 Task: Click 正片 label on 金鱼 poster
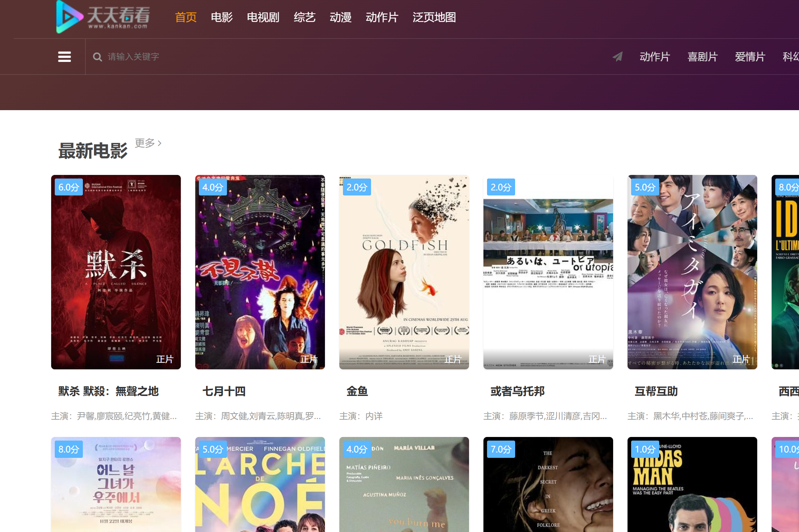tap(453, 359)
